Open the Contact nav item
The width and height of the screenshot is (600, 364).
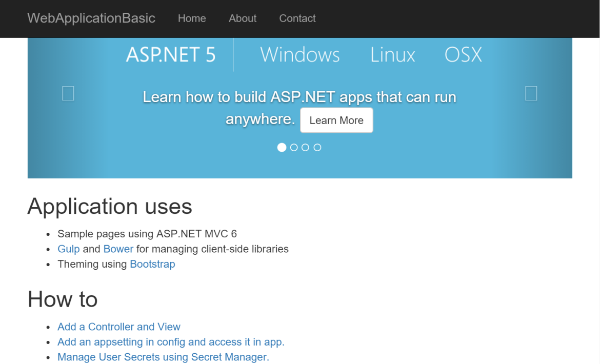pyautogui.click(x=297, y=18)
